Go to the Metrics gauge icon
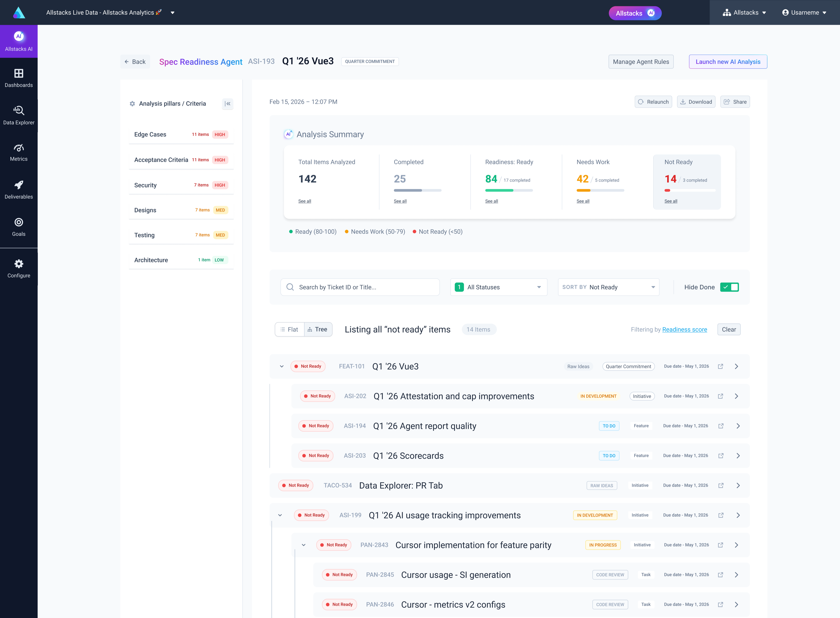This screenshot has width=840, height=618. pos(19,148)
